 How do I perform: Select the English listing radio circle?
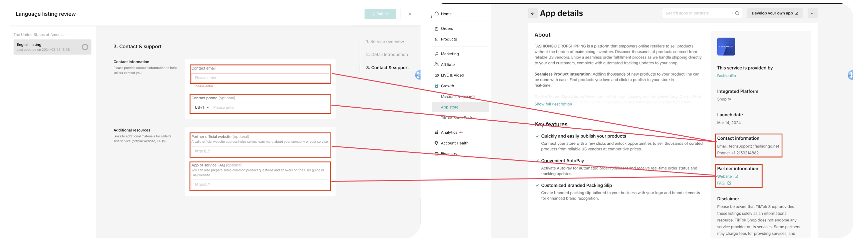click(x=85, y=47)
